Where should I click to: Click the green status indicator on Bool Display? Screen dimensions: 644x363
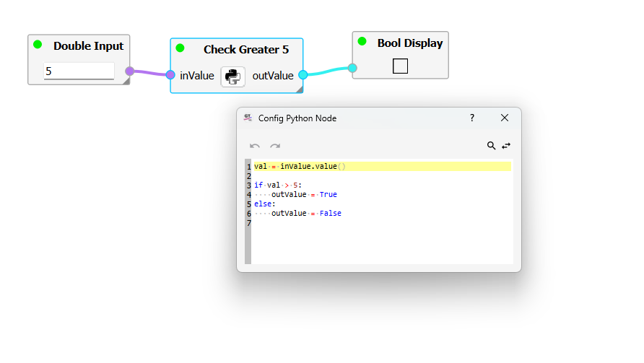point(362,41)
